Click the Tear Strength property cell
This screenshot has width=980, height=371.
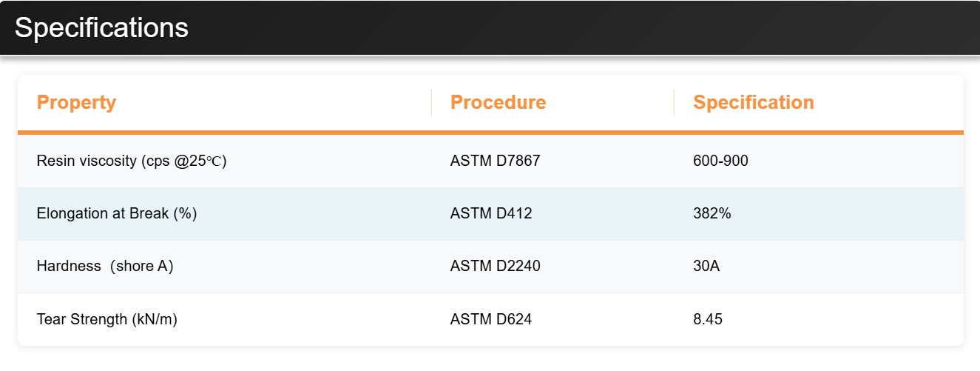coord(107,320)
